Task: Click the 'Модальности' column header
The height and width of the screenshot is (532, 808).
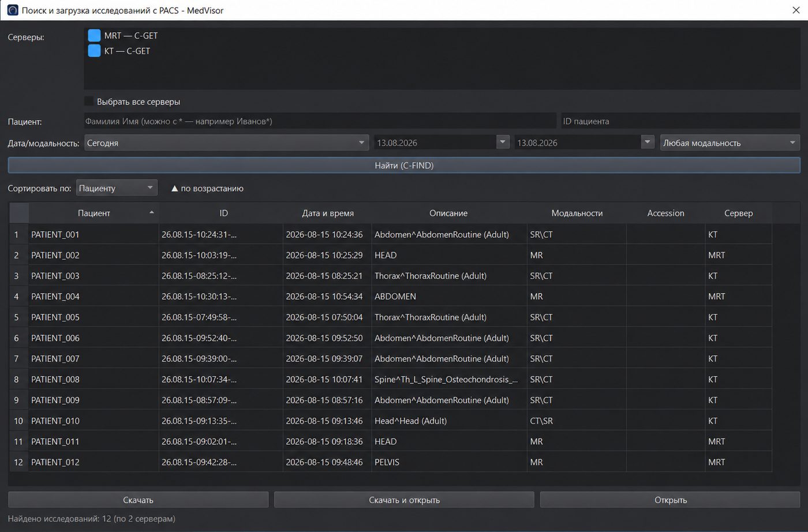Action: pyautogui.click(x=577, y=213)
